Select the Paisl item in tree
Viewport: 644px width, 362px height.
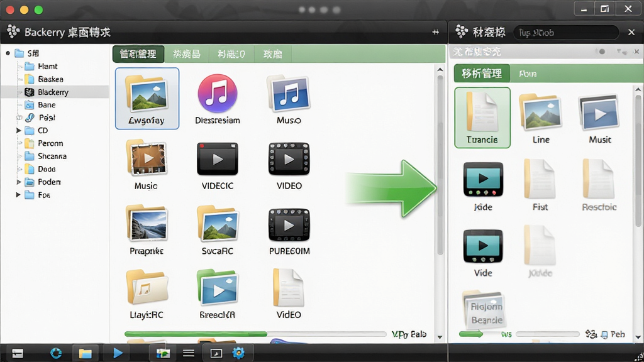[x=40, y=118]
